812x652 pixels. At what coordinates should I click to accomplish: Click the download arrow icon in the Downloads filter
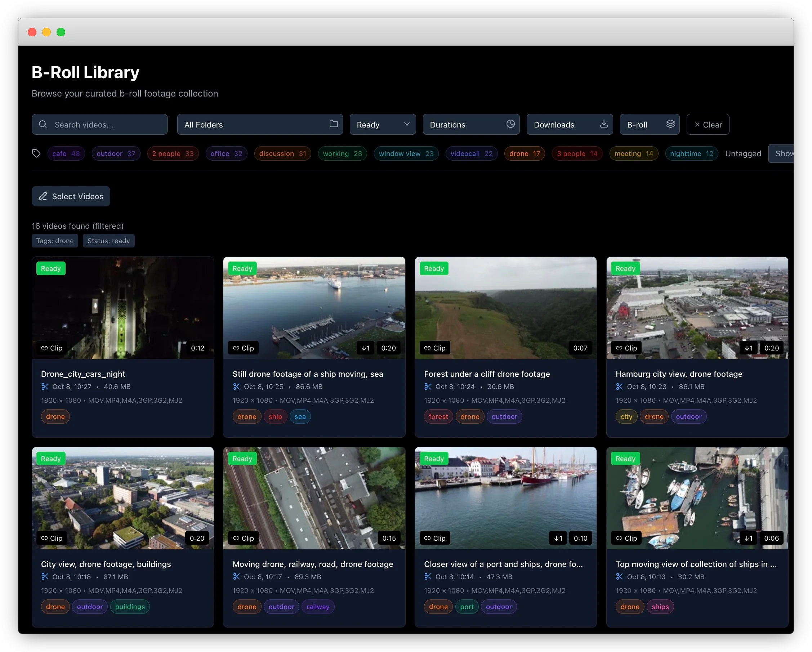[604, 124]
